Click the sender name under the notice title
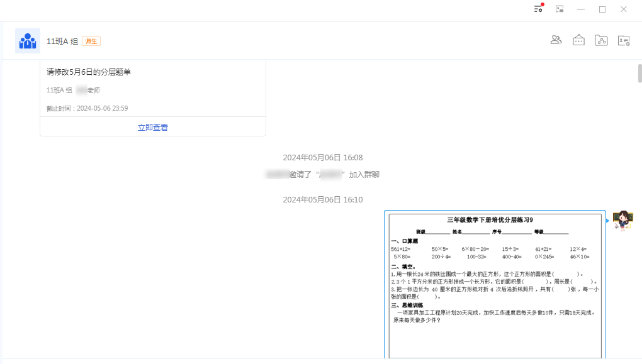Screen dimensions: 642x364 point(72,90)
